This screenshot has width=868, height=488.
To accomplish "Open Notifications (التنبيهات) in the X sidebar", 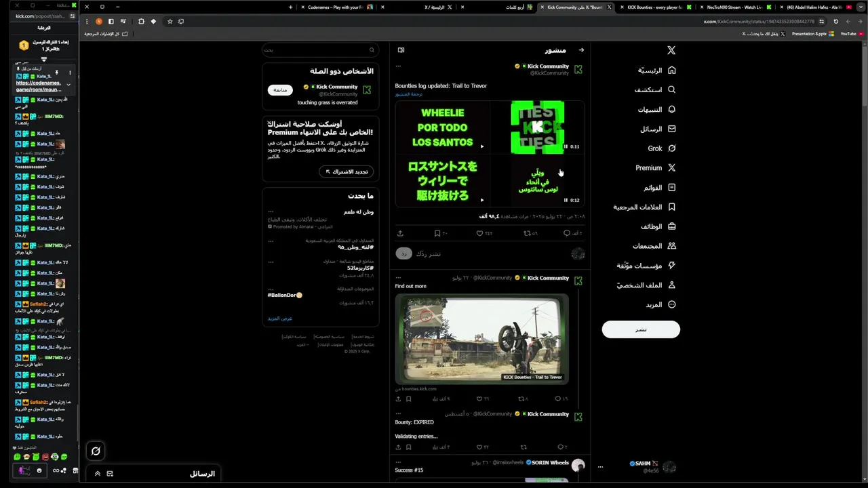I will point(657,109).
